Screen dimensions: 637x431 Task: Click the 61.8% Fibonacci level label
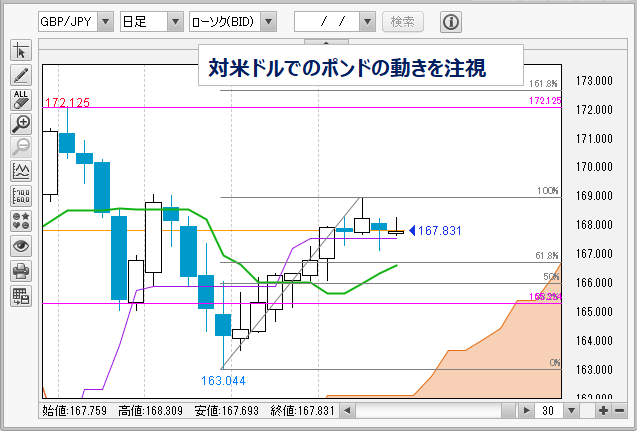(547, 256)
